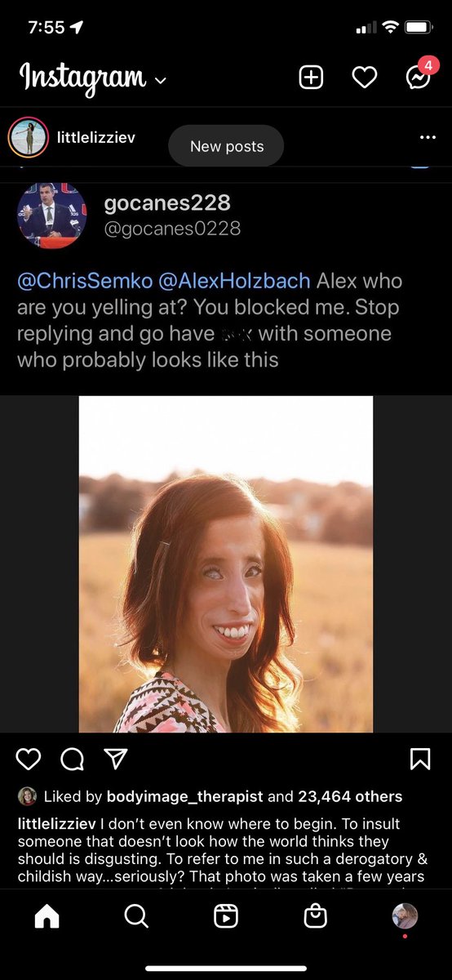This screenshot has height=980, width=452.
Task: Expand the Instagram feed dropdown chevron
Action: [x=160, y=80]
